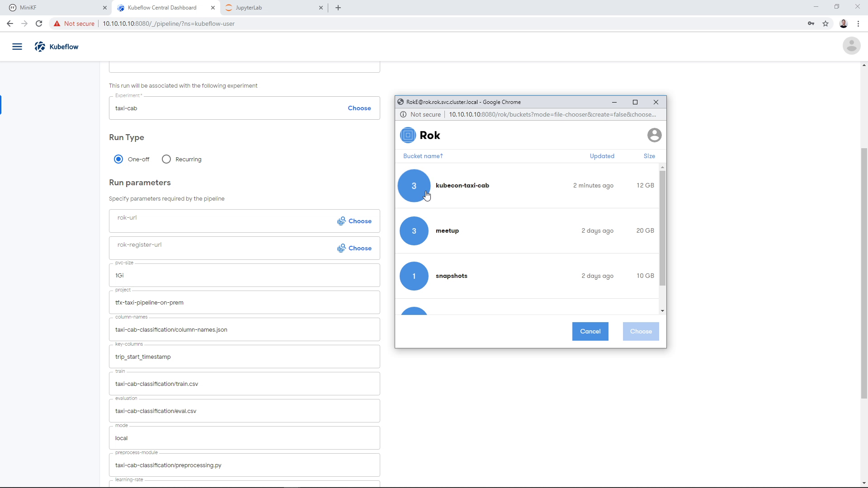Edit the key-columns field
Image resolution: width=868 pixels, height=488 pixels.
coord(244,357)
